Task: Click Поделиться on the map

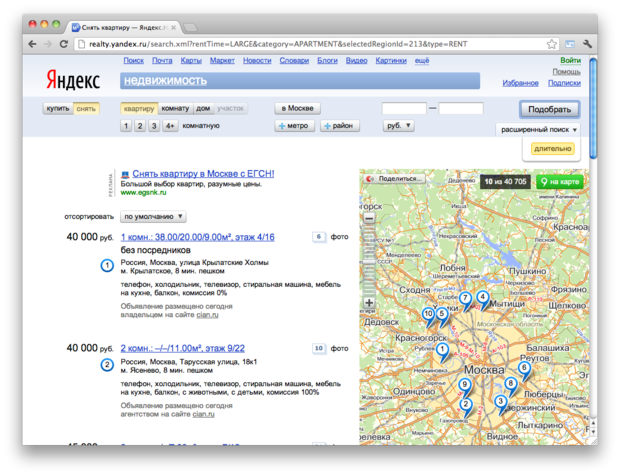Action: (x=394, y=179)
